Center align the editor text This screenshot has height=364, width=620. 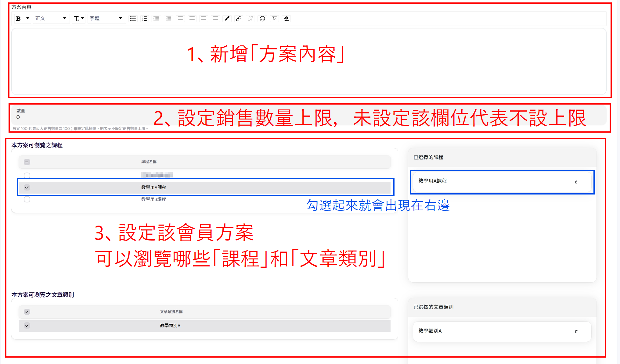coord(192,19)
